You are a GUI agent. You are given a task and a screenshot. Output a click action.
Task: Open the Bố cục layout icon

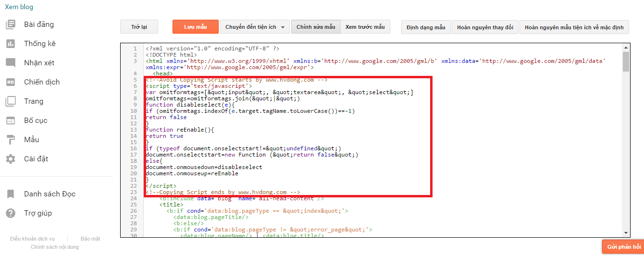(x=10, y=121)
